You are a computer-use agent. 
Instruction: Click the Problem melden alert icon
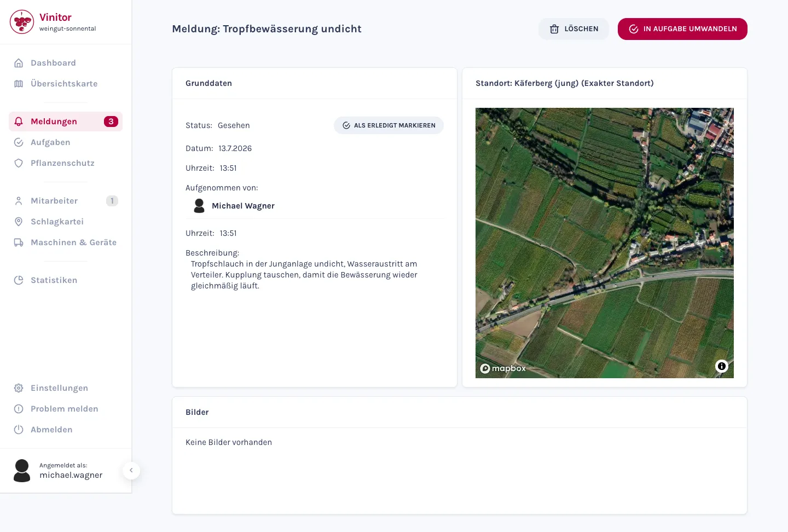click(x=19, y=409)
